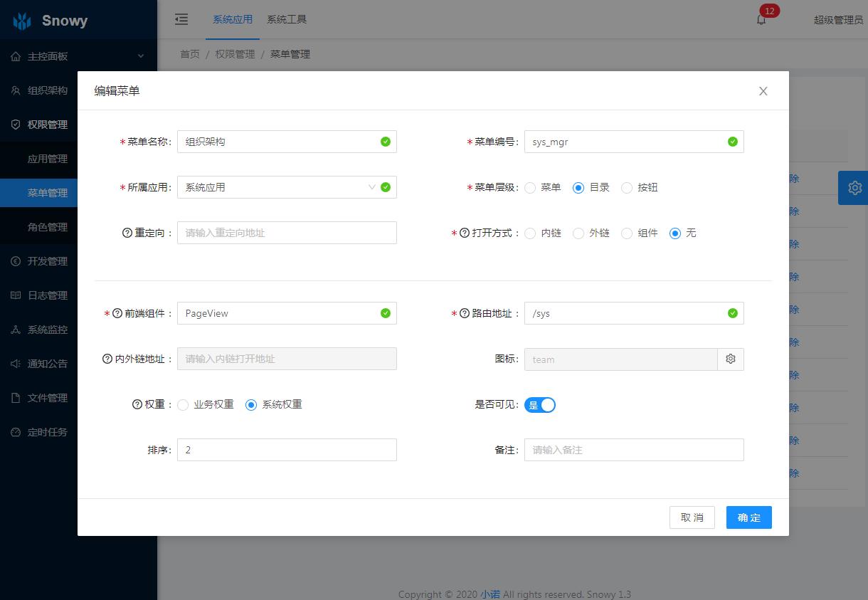Viewport: 868px width, 600px height.
Task: Open the 权限管理 breadcrumb link
Action: tap(235, 53)
